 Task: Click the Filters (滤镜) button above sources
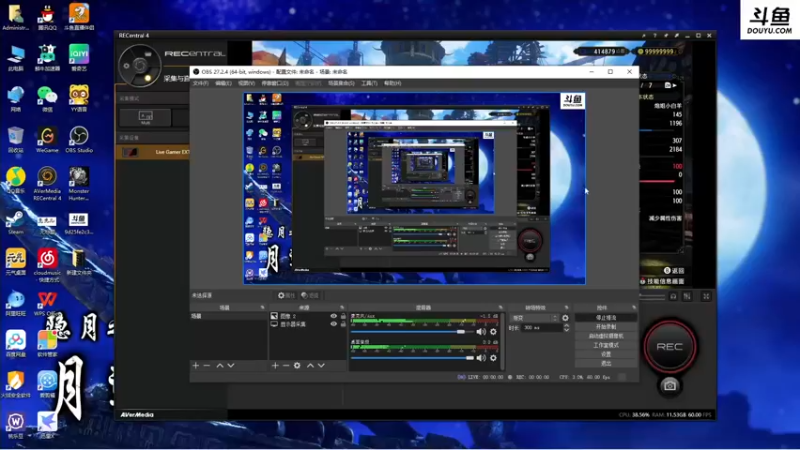click(310, 295)
